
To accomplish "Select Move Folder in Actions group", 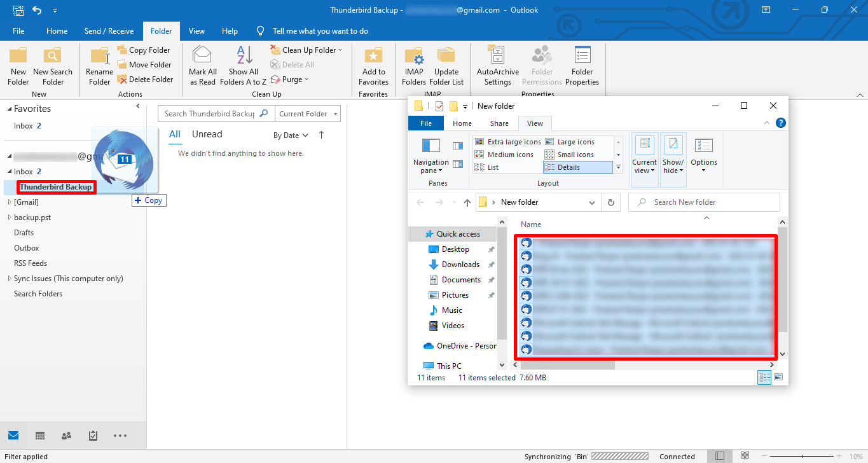I will tap(144, 65).
